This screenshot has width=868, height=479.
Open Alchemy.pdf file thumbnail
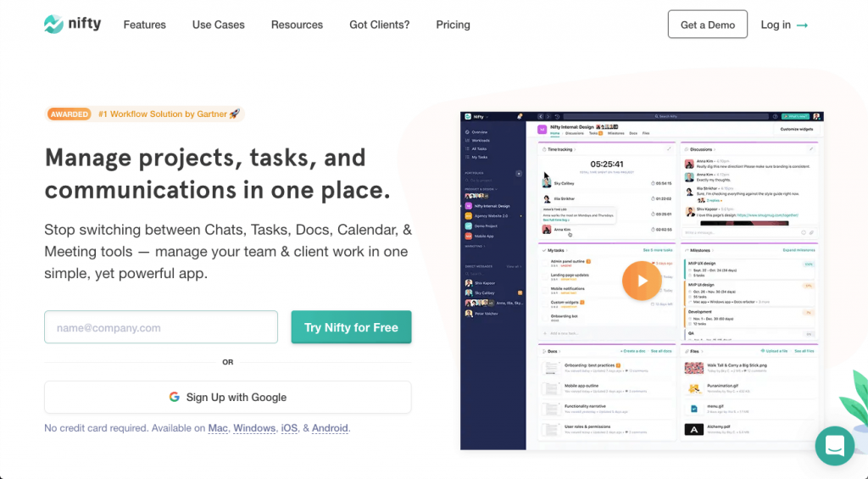pos(693,429)
